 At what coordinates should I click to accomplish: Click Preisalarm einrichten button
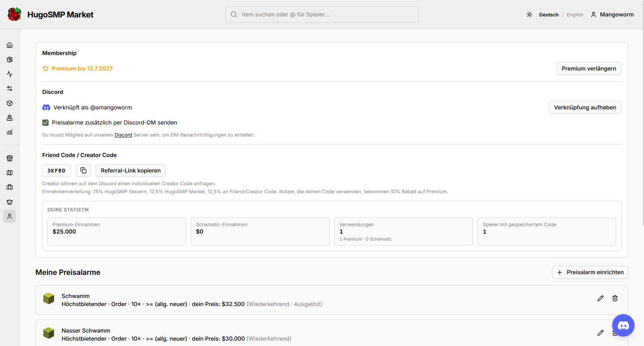pos(590,272)
